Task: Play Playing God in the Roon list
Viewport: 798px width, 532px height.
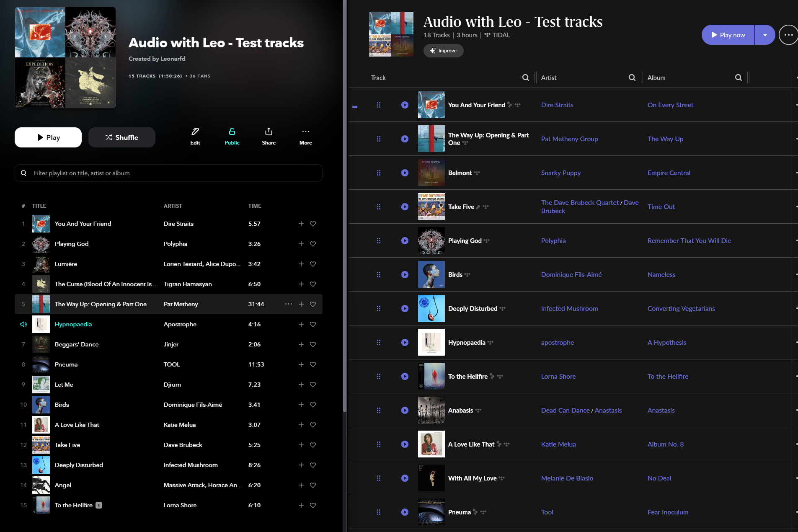Action: (405, 241)
